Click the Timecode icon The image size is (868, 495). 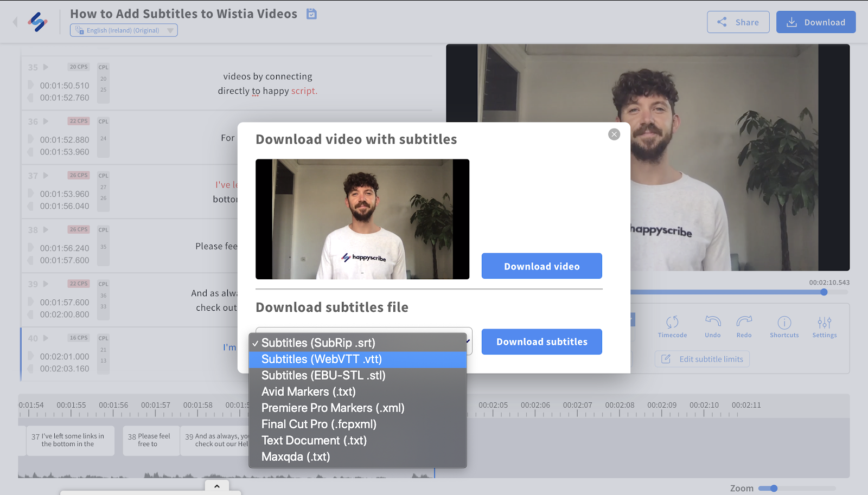tap(672, 327)
